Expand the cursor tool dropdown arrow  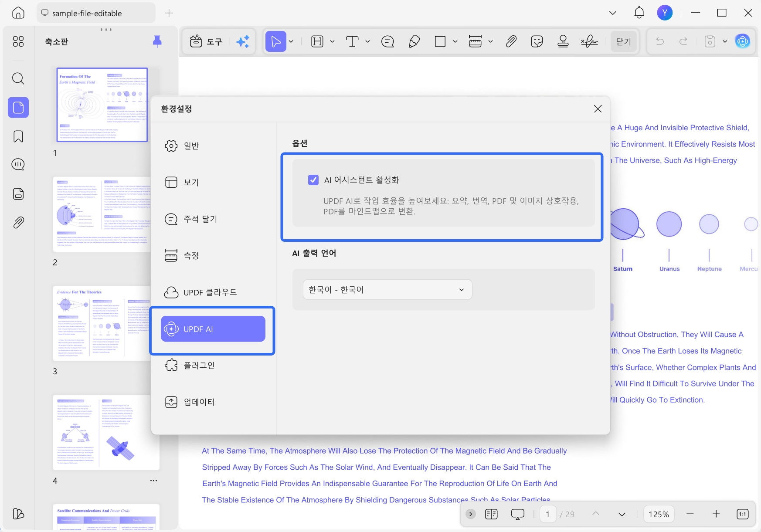291,41
